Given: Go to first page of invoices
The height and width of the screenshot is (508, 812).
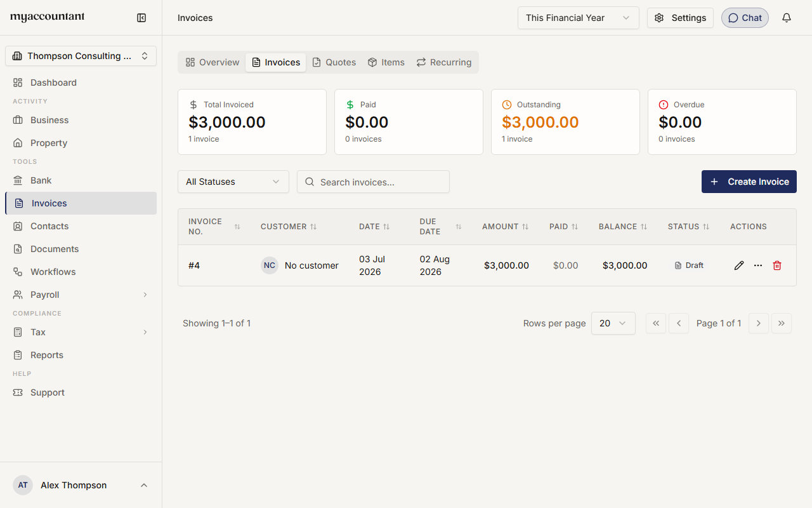Looking at the screenshot, I should 656,323.
